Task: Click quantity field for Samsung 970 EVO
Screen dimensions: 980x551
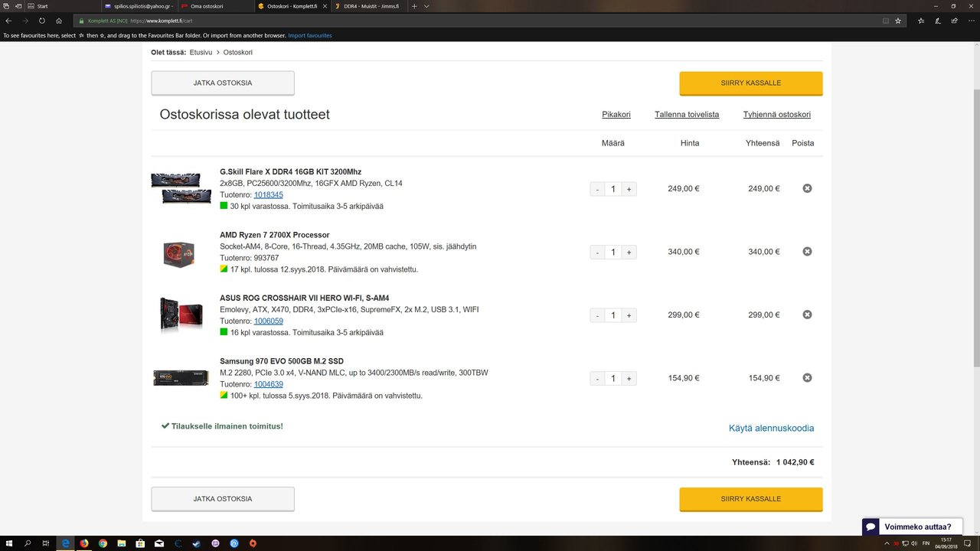Action: pyautogui.click(x=613, y=379)
